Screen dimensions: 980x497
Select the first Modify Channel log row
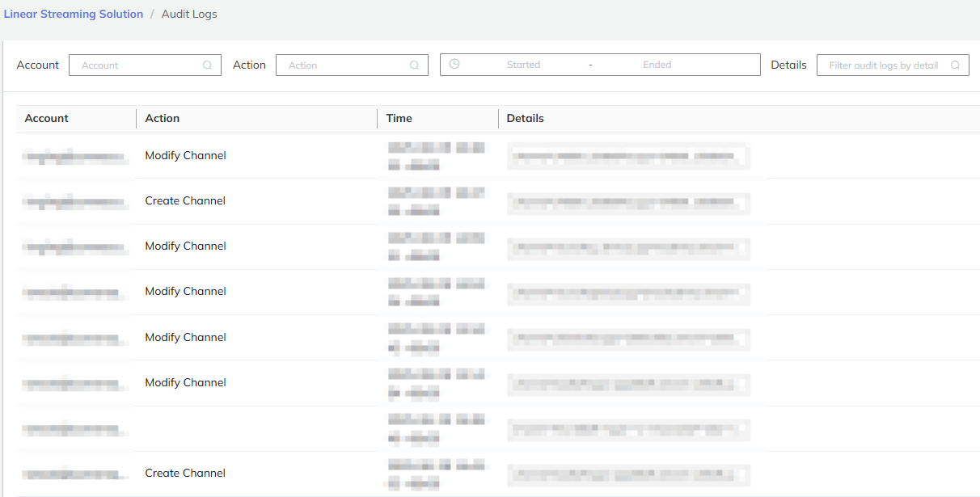coord(185,155)
